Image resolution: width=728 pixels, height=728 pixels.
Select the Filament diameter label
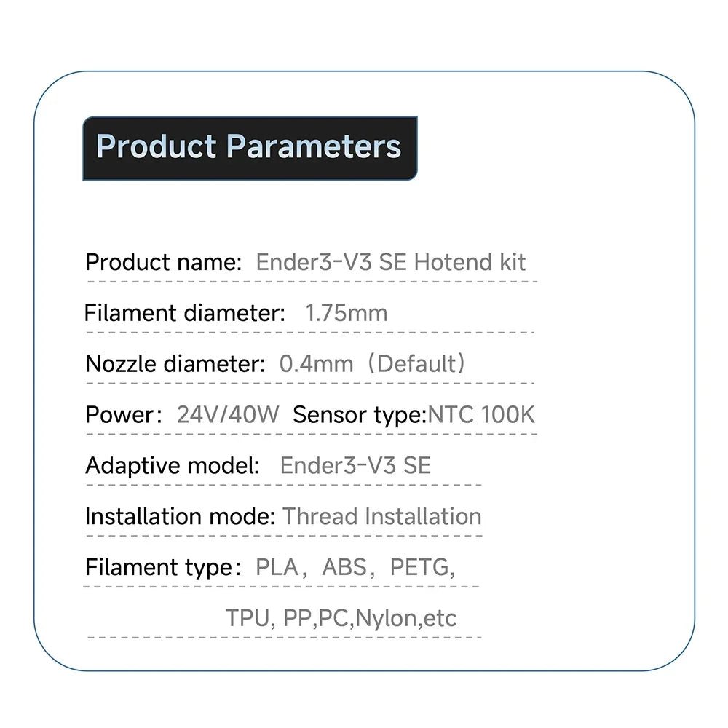click(x=185, y=313)
